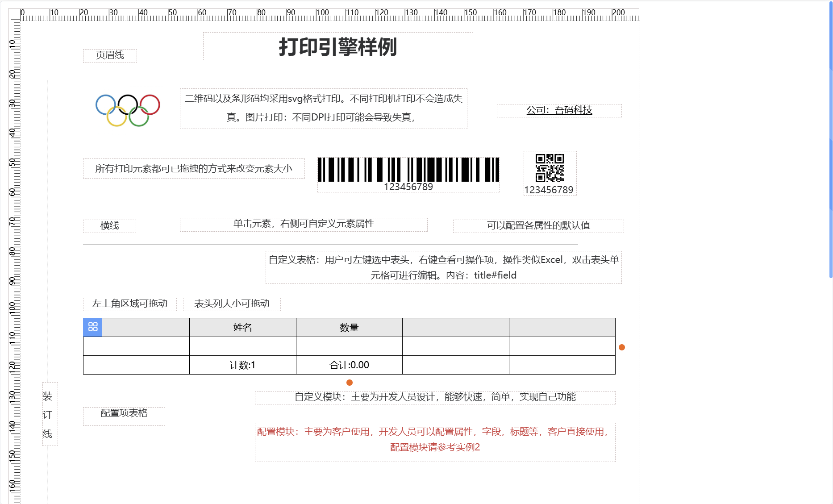Select the red 配置模块 description text
Viewport: 833px width, 504px height.
435,442
